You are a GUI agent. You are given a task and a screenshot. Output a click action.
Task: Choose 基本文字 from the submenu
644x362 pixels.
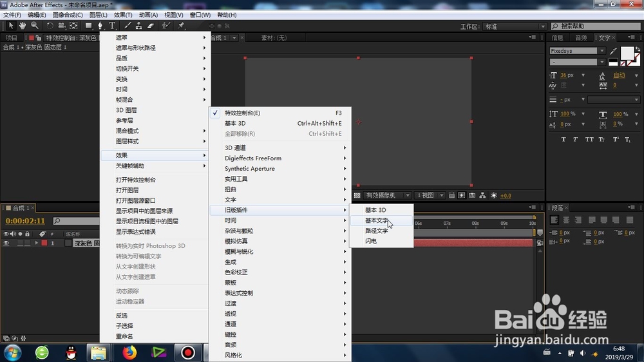point(381,220)
